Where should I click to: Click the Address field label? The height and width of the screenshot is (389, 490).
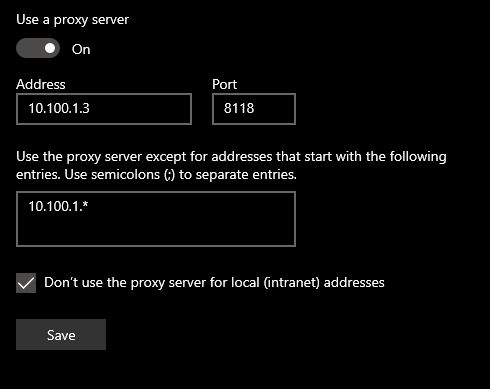(41, 84)
